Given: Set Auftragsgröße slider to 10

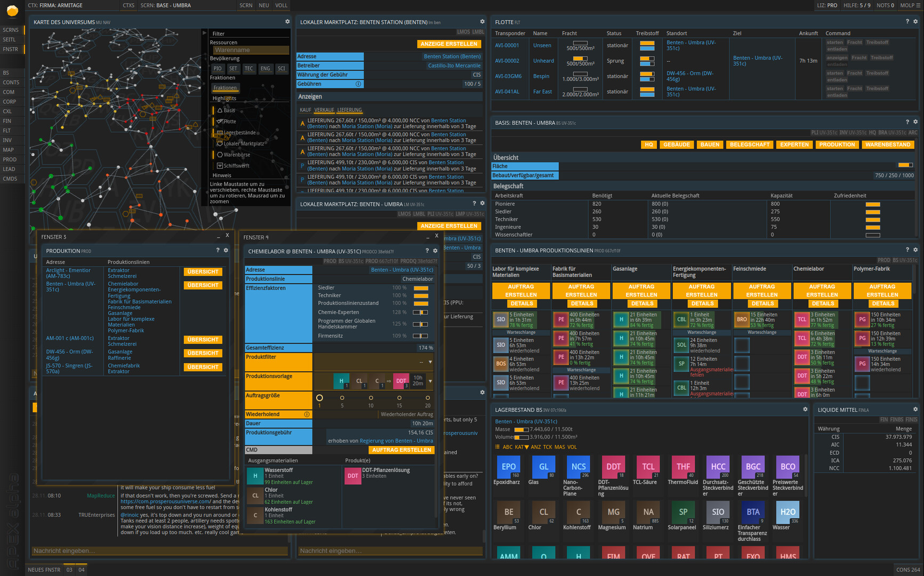Looking at the screenshot, I should pos(371,398).
